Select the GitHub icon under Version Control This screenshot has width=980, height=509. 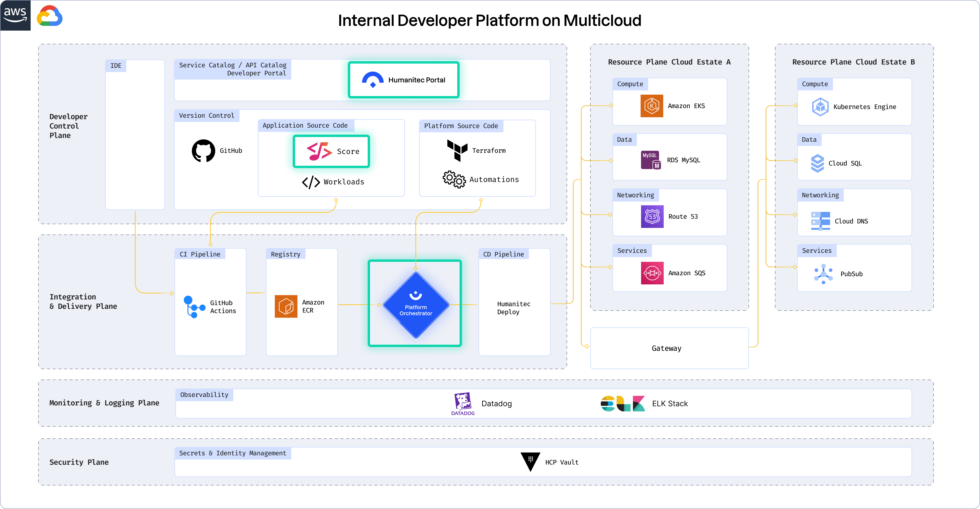[x=204, y=150]
